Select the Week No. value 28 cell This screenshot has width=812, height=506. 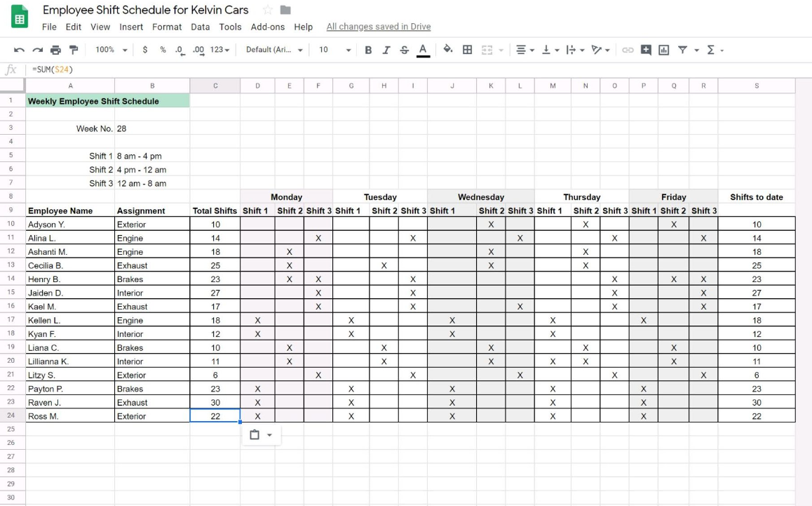click(152, 128)
